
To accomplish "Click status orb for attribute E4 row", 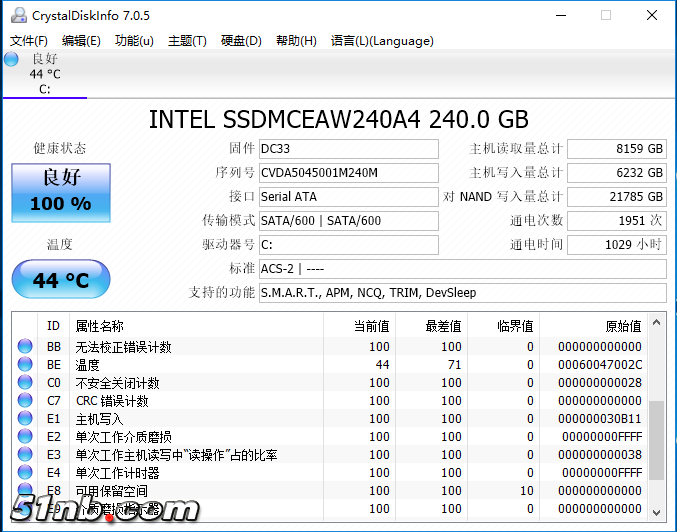I will 26,473.
